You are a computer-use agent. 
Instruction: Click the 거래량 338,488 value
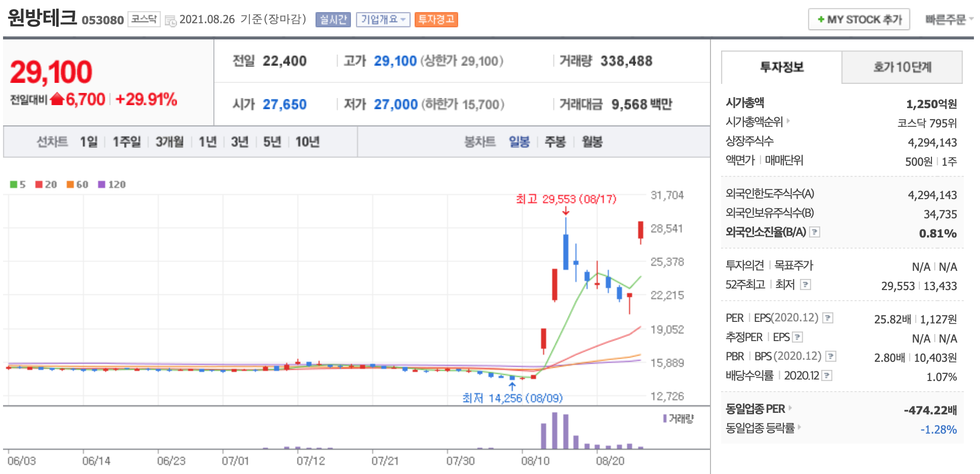pos(626,61)
